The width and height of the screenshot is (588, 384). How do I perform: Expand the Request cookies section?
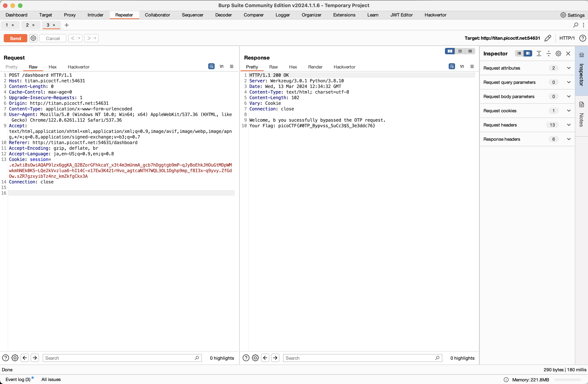569,111
